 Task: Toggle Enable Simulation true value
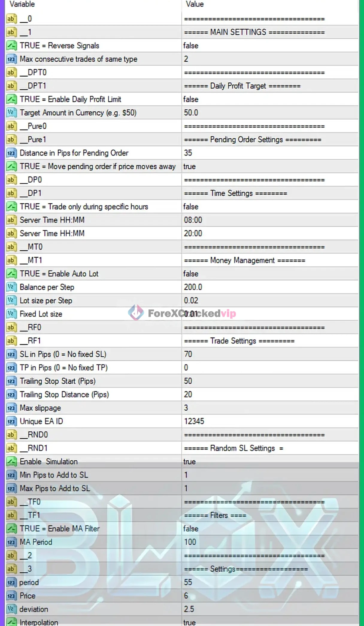point(190,462)
